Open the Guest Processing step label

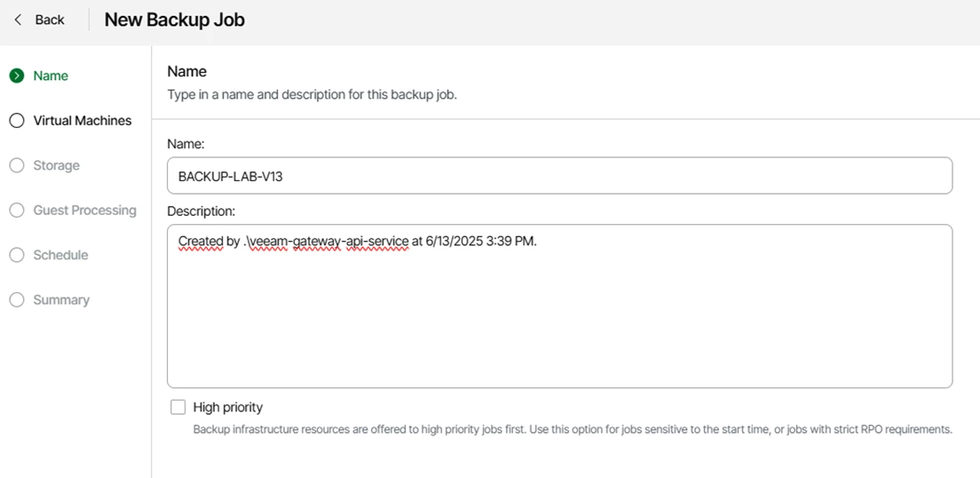[85, 211]
